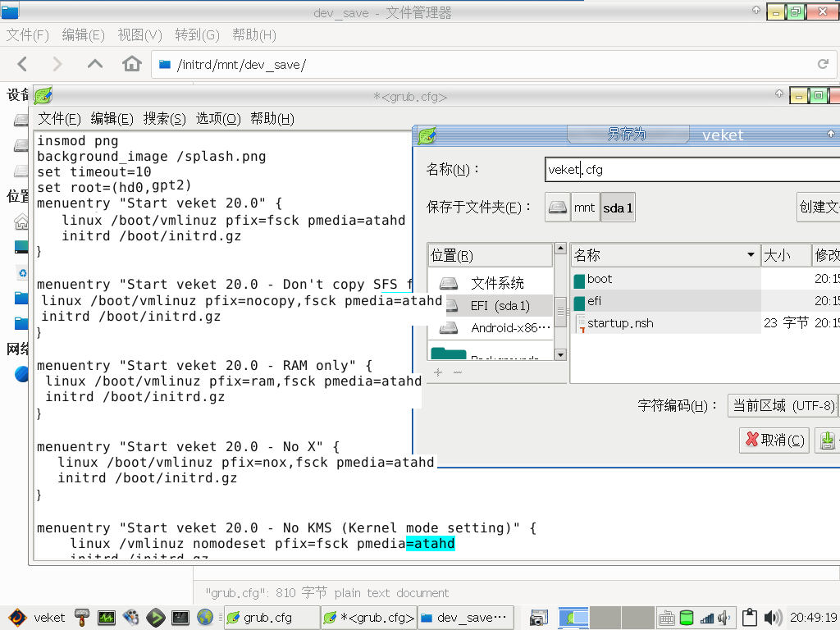Click the save button icon
Screen dimensions: 840x630
[x=827, y=441]
